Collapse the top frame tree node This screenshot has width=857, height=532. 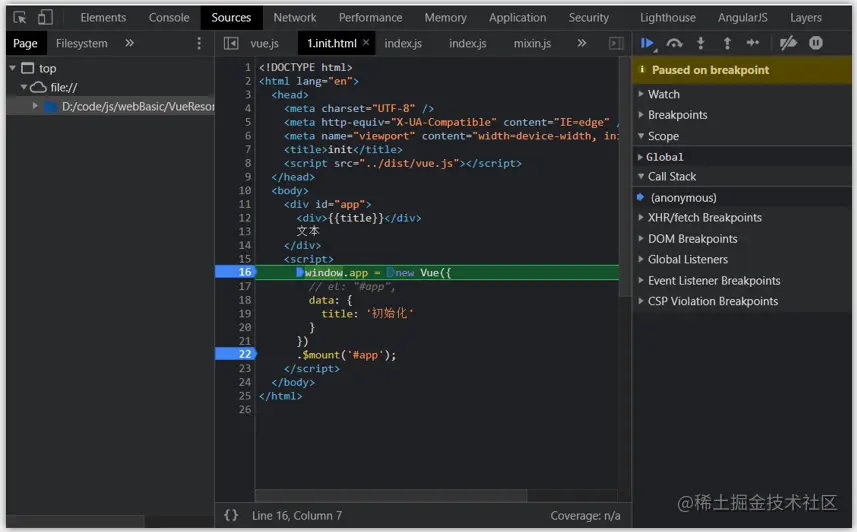pyautogui.click(x=13, y=68)
